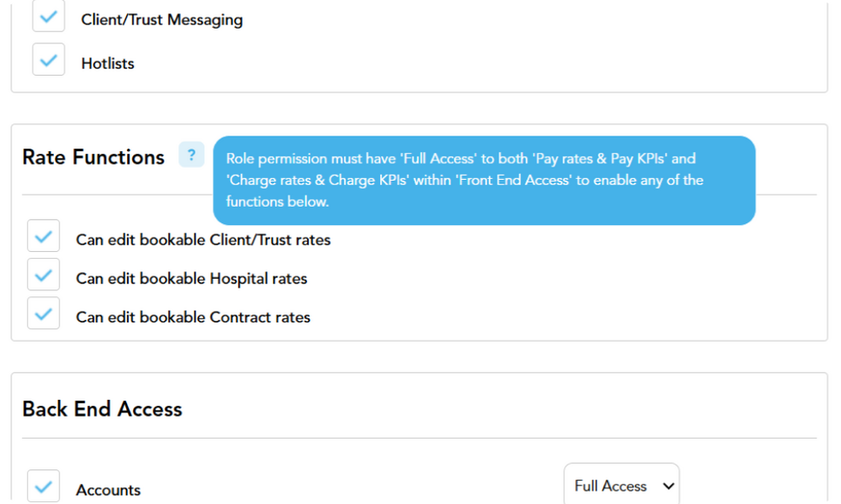Click the Rate Functions section heading

coord(93,157)
